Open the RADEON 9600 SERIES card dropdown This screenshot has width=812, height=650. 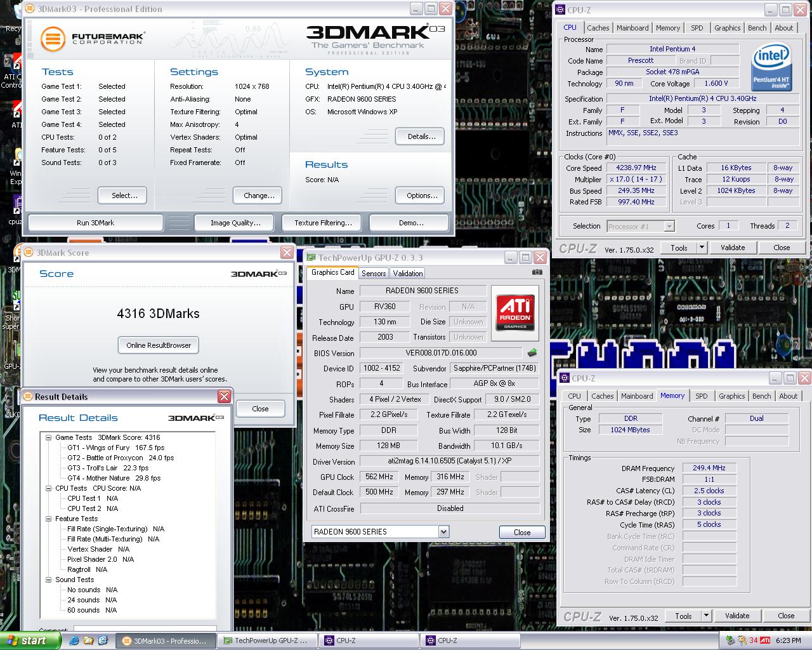tap(443, 532)
